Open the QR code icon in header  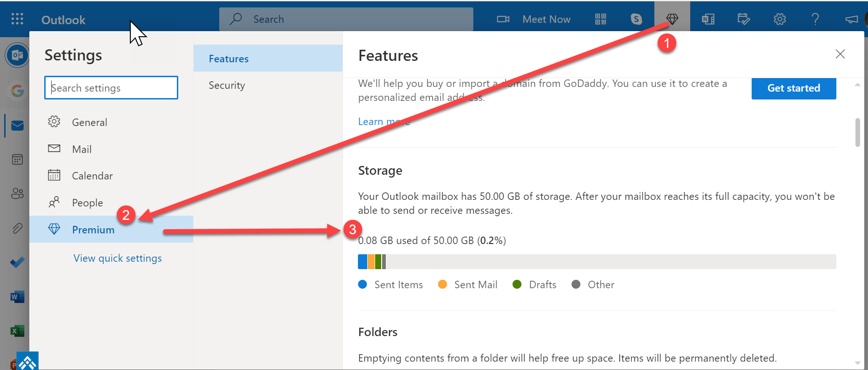point(600,19)
